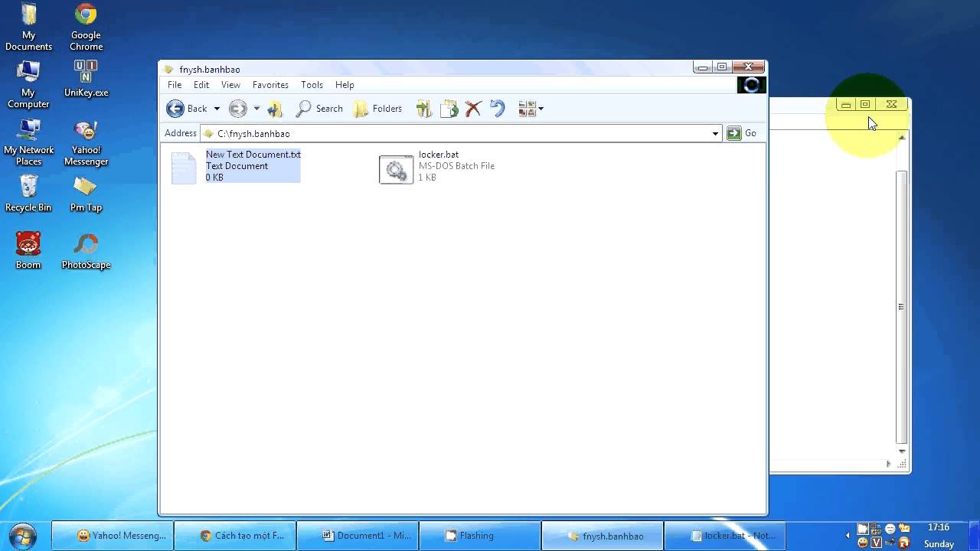Select New Text Document.txt file icon

click(x=184, y=168)
